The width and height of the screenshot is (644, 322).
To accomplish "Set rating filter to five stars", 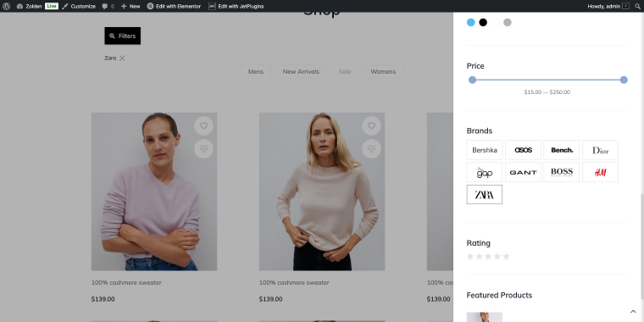I will click(507, 257).
